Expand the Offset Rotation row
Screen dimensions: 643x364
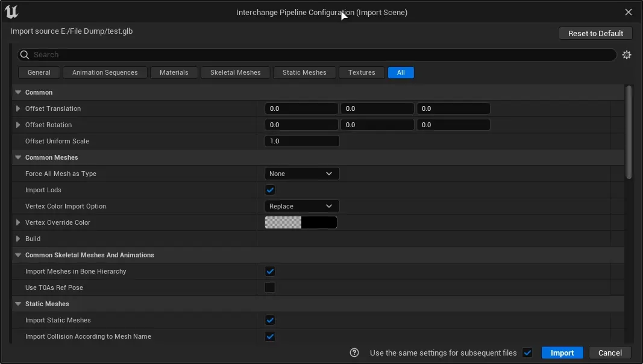coord(18,125)
